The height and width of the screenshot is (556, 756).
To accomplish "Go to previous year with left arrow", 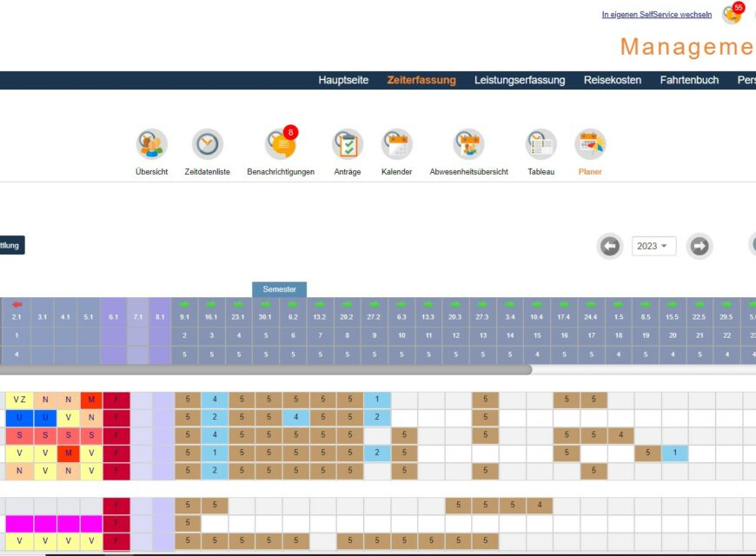I will (x=610, y=246).
